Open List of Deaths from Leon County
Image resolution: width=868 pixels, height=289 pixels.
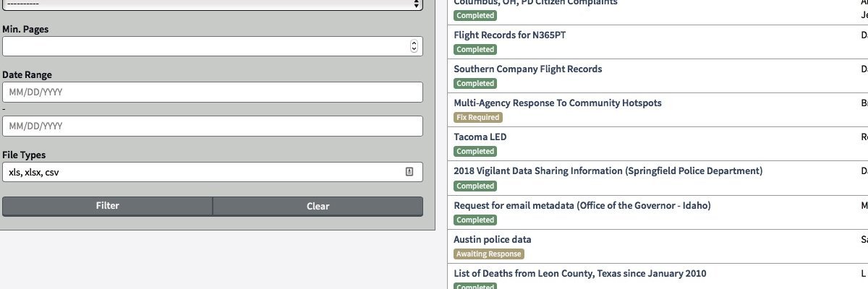(x=580, y=273)
